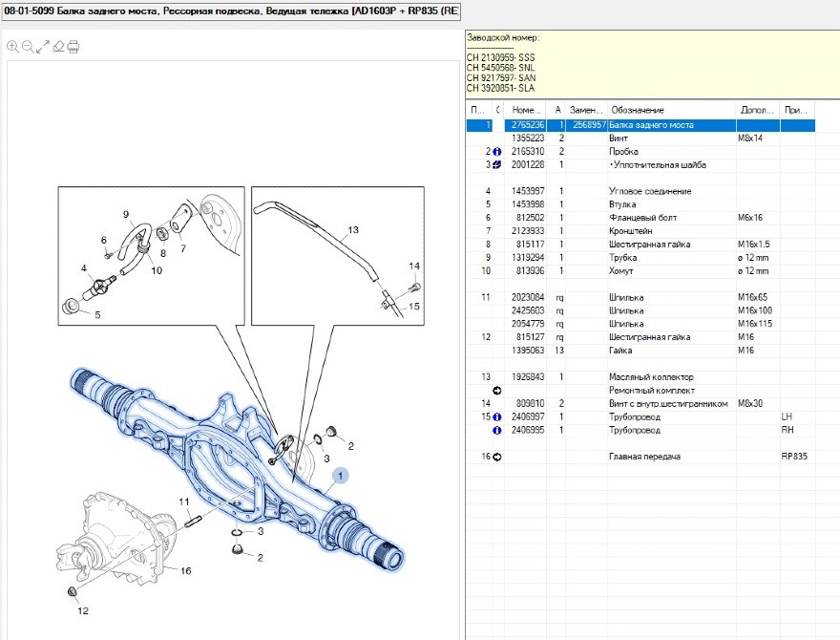Image resolution: width=840 pixels, height=640 pixels.
Task: Fit diagram to window with arrows icon
Action: pos(43,46)
